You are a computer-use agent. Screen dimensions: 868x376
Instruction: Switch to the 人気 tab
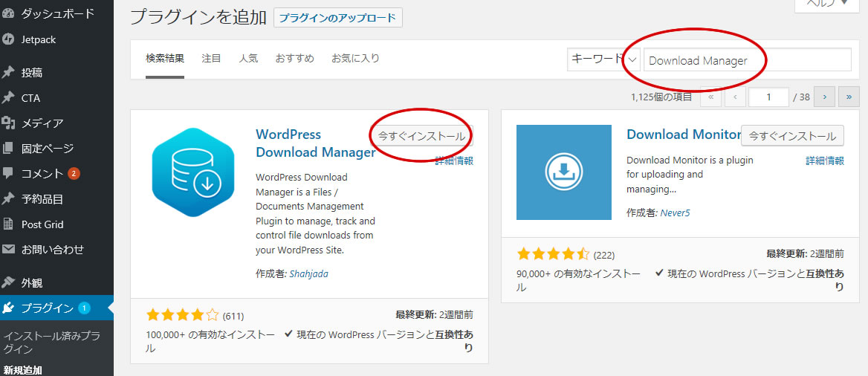248,58
